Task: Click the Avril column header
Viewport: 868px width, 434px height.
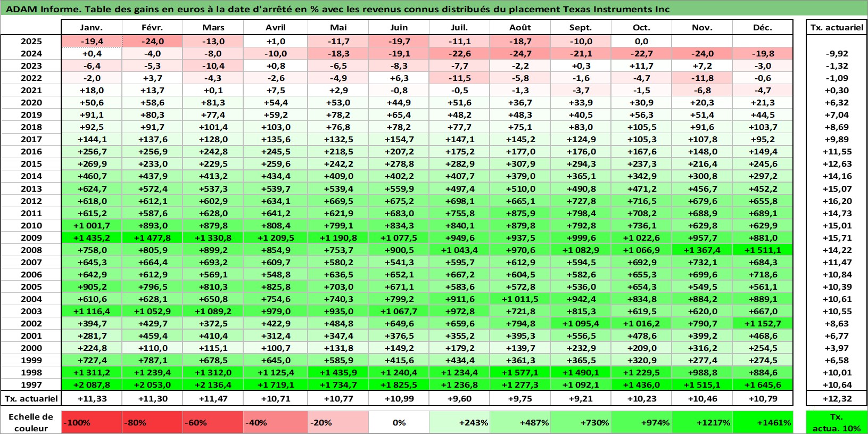Action: coord(276,28)
